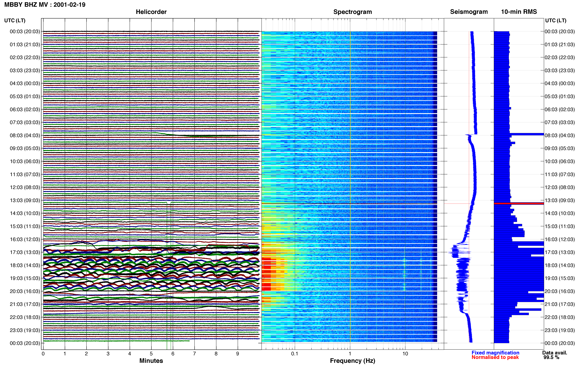Click the '10-min RMS' panel heading
This screenshot has height=368, width=588.
tap(519, 12)
